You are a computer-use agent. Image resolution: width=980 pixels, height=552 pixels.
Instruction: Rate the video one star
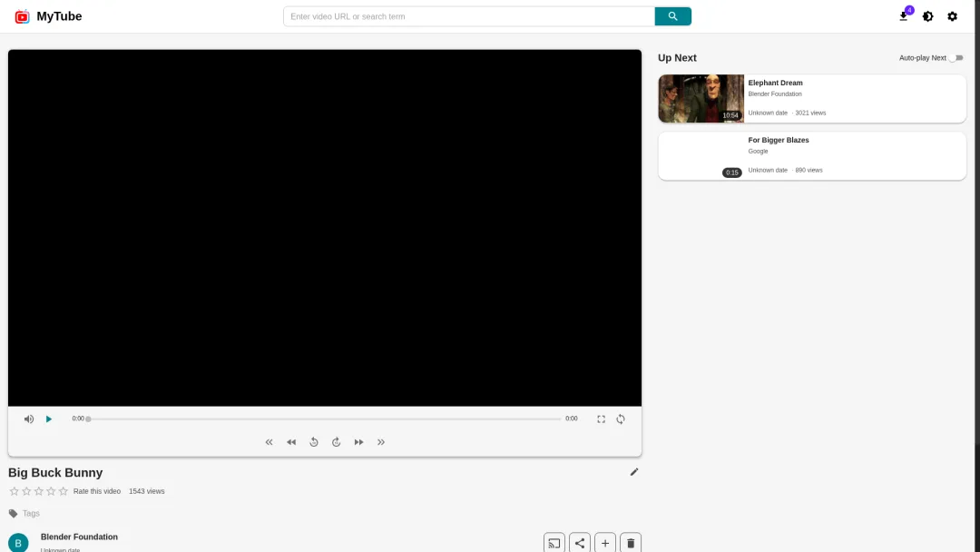pyautogui.click(x=15, y=491)
